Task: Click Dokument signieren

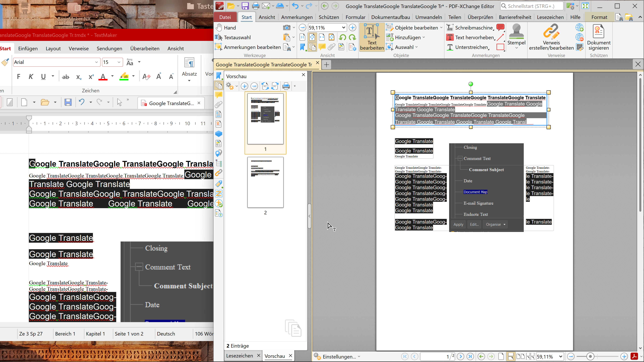Action: (599, 37)
